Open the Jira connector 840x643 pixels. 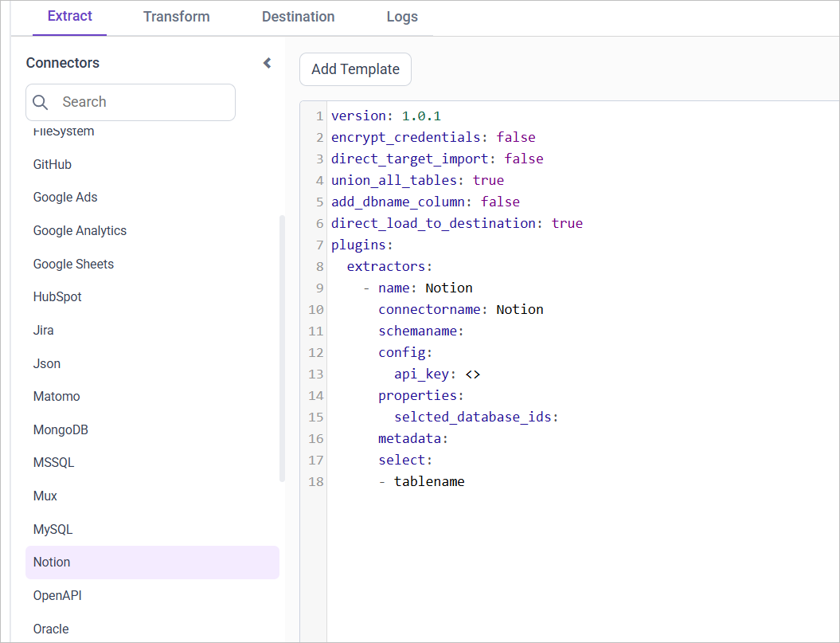(43, 330)
